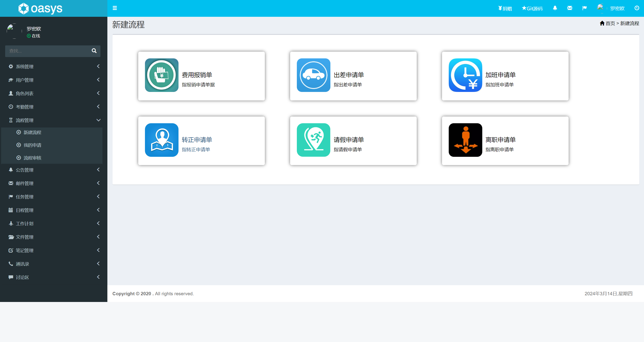The height and width of the screenshot is (342, 644).
Task: Expand the 角色列表 chevron
Action: pos(98,93)
